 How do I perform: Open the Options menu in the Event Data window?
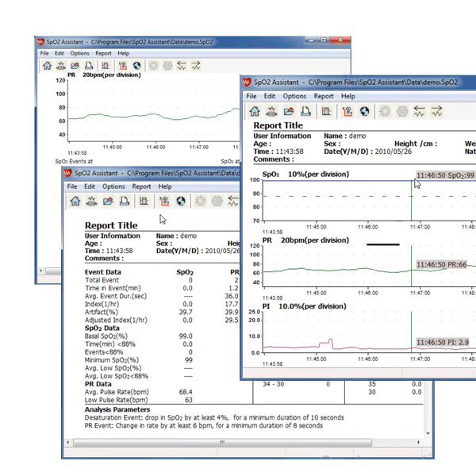(113, 186)
